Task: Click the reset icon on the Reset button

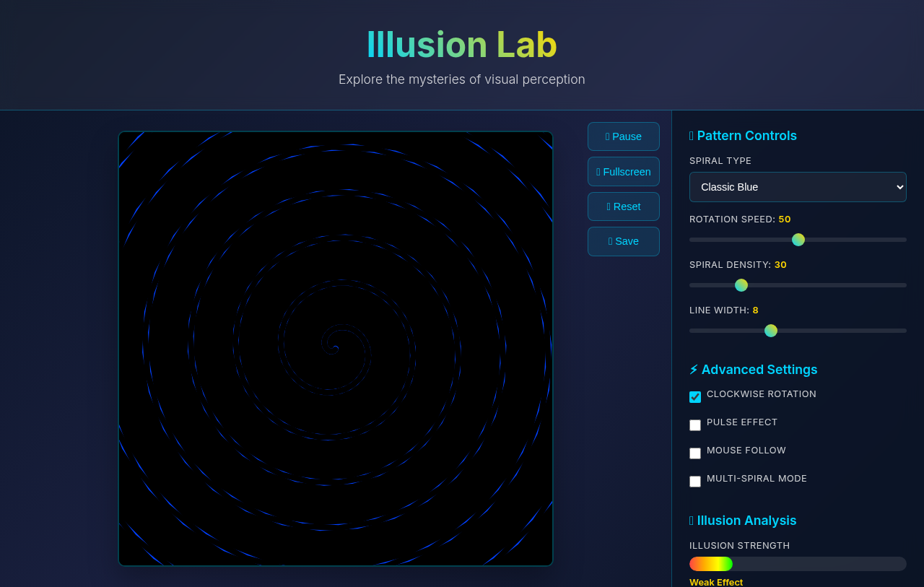Action: [609, 206]
